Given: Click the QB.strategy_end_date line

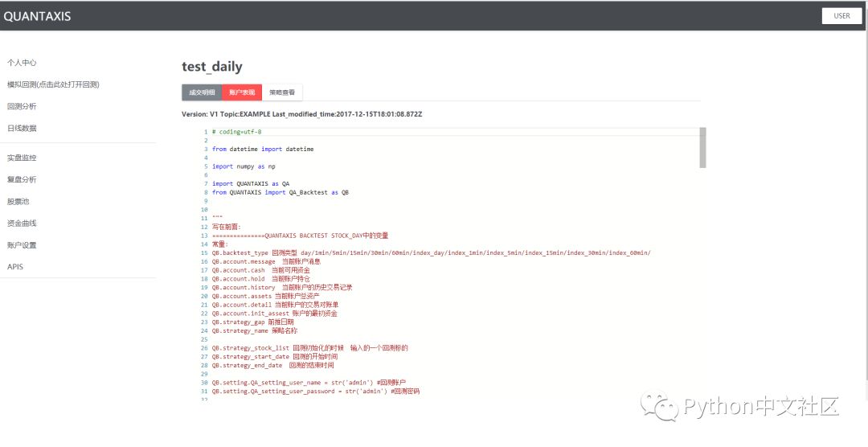Looking at the screenshot, I should (x=273, y=365).
